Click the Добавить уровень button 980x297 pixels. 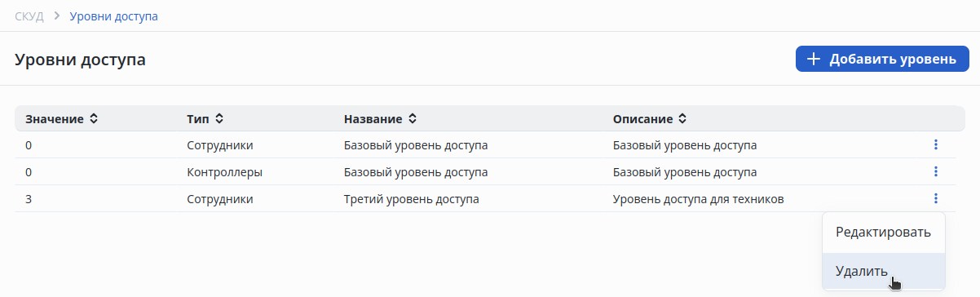pos(882,59)
